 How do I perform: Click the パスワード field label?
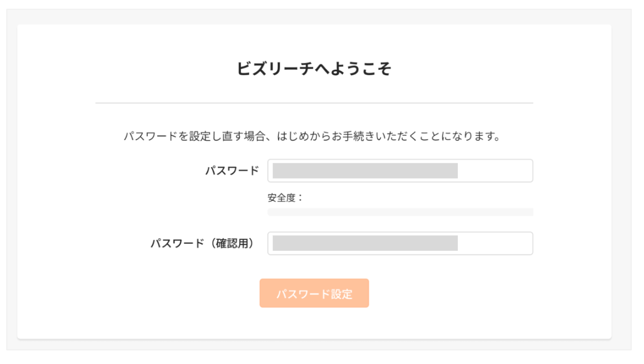[x=232, y=171]
